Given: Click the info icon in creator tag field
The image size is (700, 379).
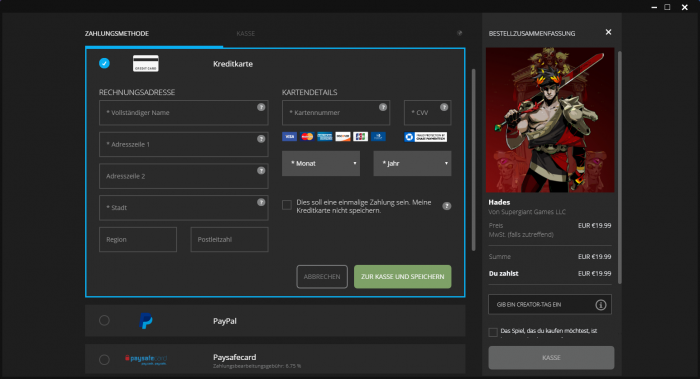Looking at the screenshot, I should pyautogui.click(x=601, y=305).
